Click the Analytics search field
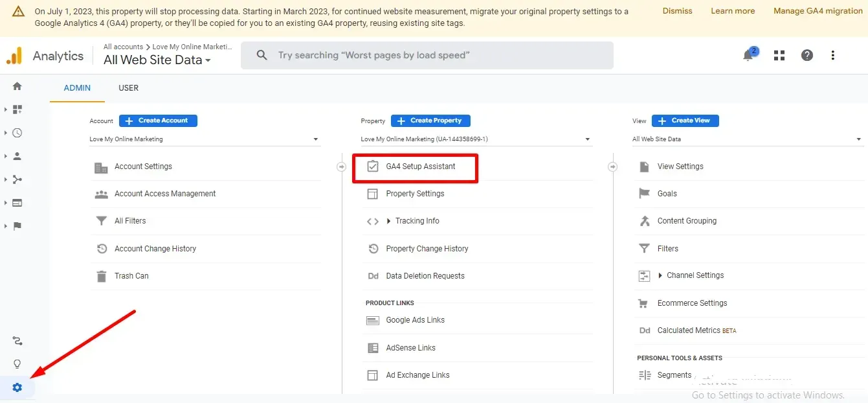The image size is (868, 403). click(427, 56)
